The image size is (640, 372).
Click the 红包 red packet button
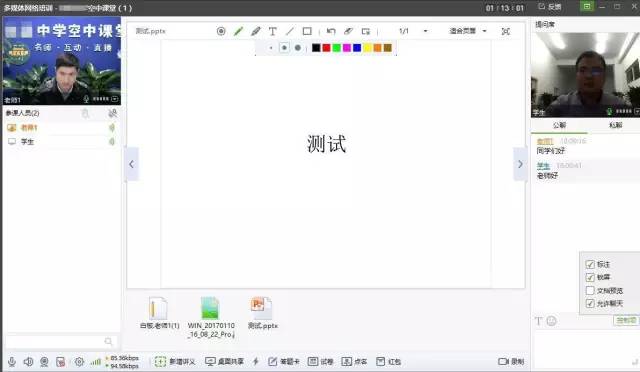(389, 362)
